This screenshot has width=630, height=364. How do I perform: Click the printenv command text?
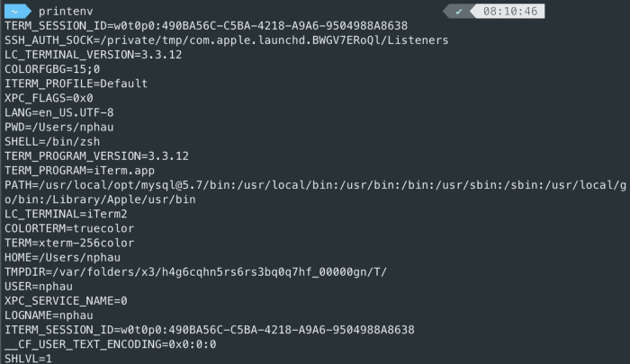(x=67, y=11)
